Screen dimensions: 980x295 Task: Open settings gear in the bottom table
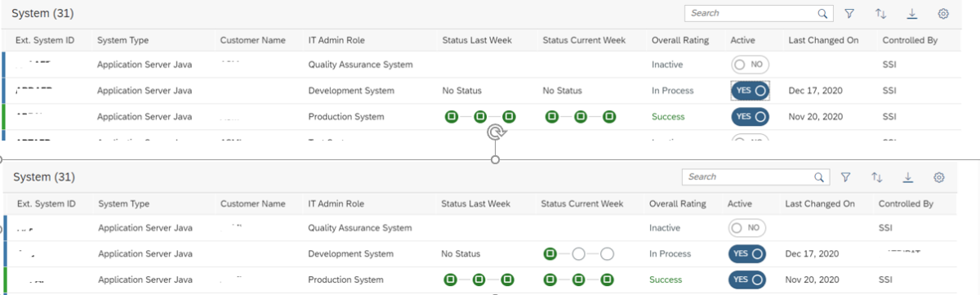[939, 177]
